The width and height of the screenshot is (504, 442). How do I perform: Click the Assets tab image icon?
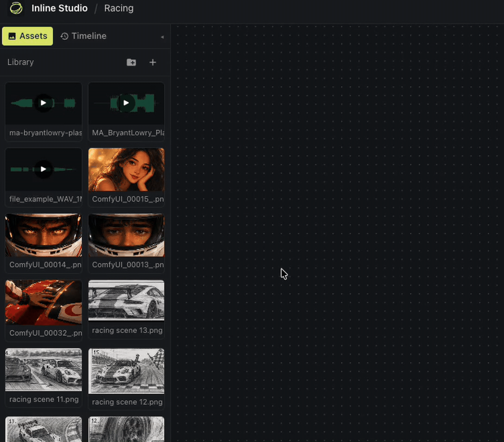click(x=12, y=36)
